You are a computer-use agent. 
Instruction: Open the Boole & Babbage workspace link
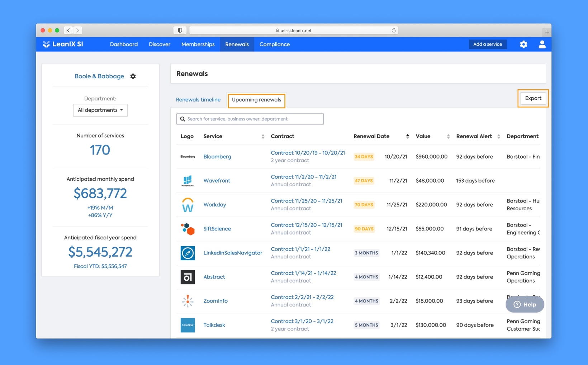(x=99, y=76)
